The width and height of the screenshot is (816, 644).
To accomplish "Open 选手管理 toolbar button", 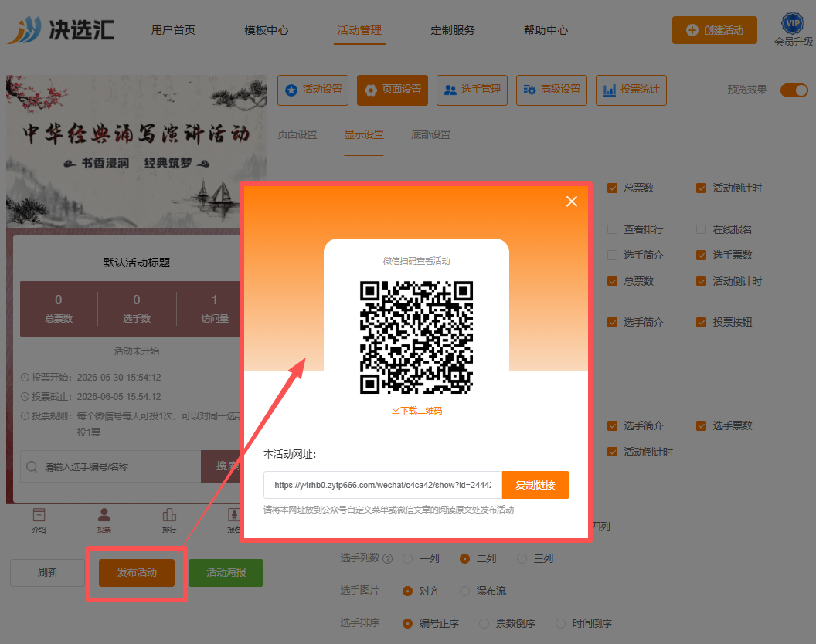I will pos(472,90).
